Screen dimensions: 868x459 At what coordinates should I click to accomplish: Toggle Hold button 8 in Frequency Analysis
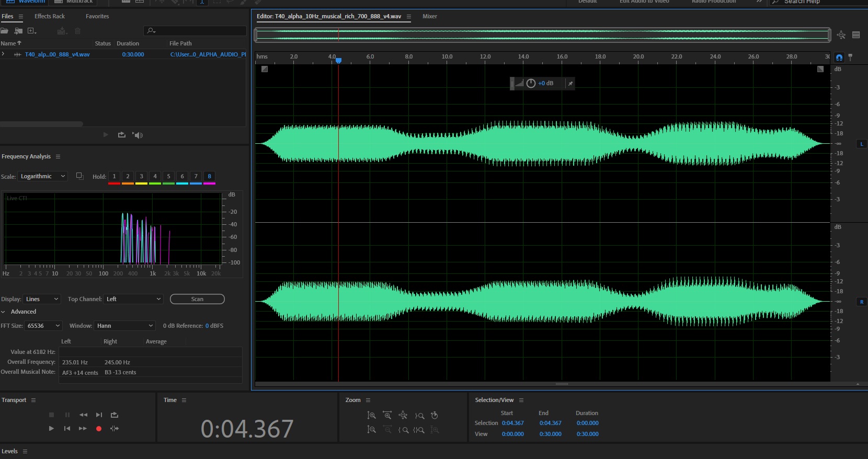pos(210,176)
